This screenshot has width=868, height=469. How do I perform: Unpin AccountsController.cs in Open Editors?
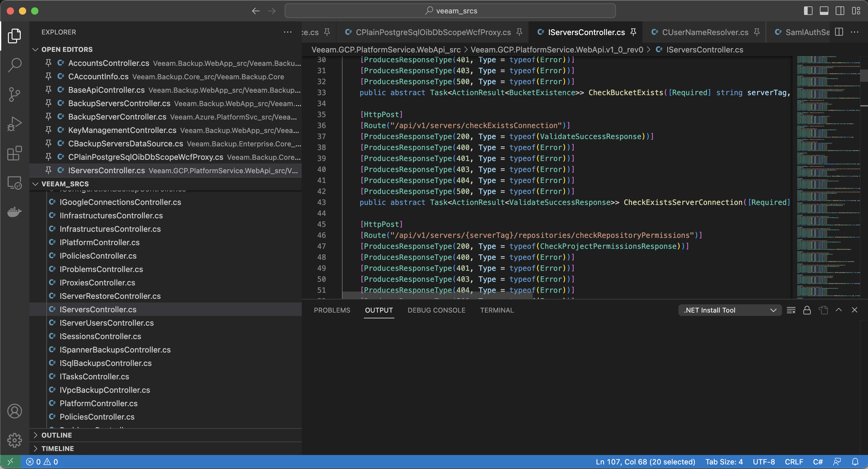(x=48, y=63)
